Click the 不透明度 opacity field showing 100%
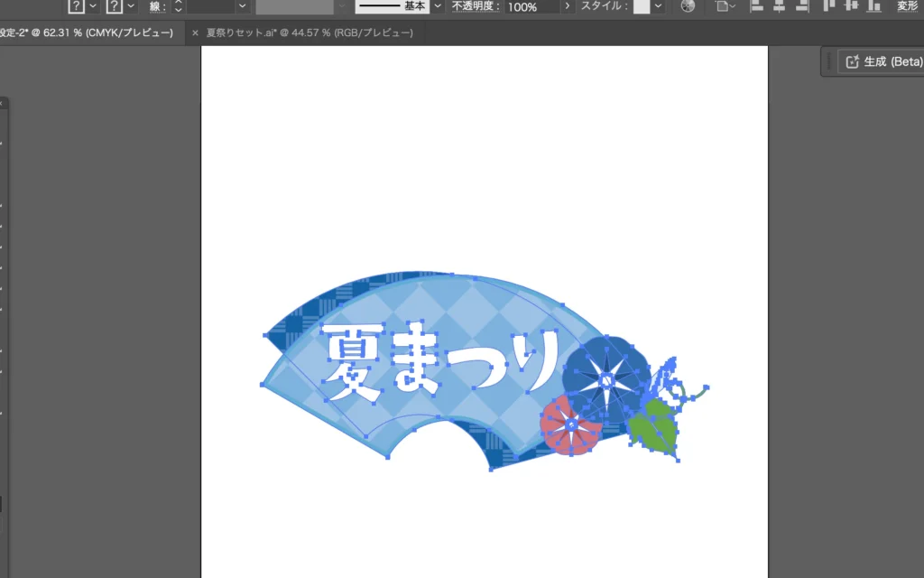The height and width of the screenshot is (578, 924). [531, 6]
